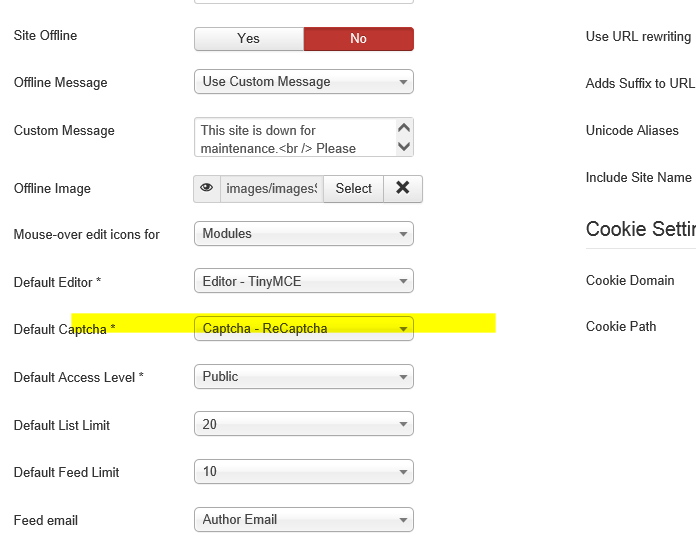Click the Default Captcha label
The height and width of the screenshot is (539, 696).
click(x=64, y=329)
